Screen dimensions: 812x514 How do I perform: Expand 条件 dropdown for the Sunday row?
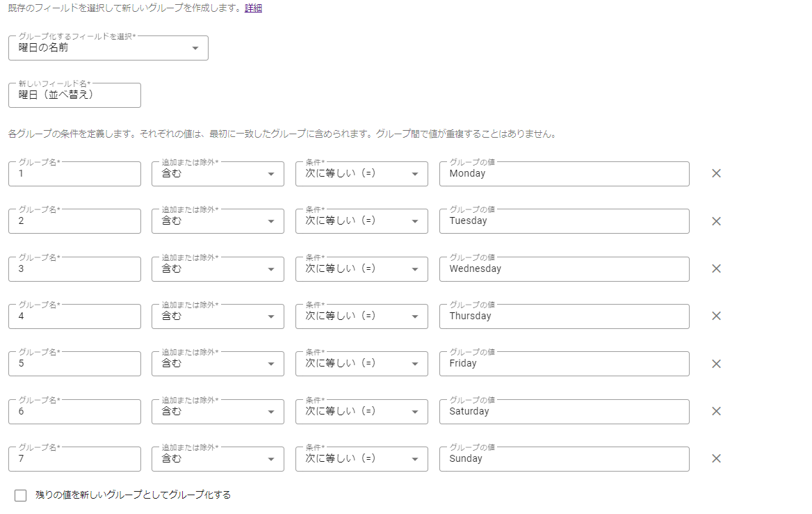362,459
